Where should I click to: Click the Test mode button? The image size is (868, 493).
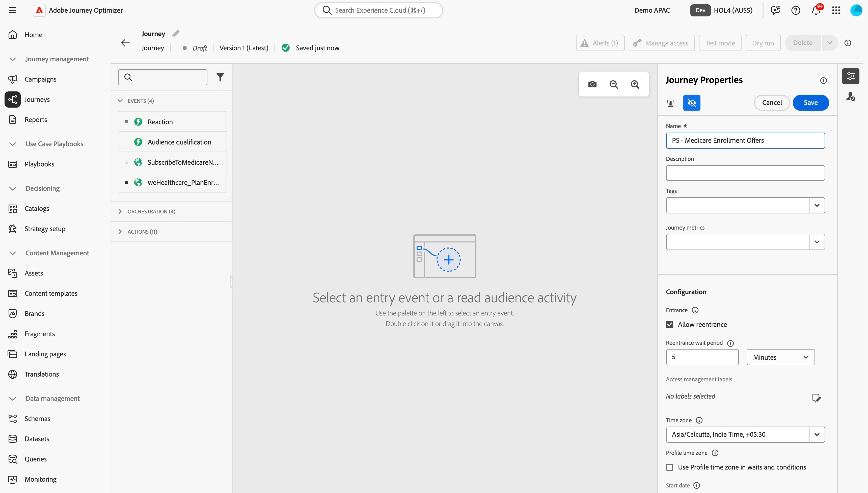point(720,43)
